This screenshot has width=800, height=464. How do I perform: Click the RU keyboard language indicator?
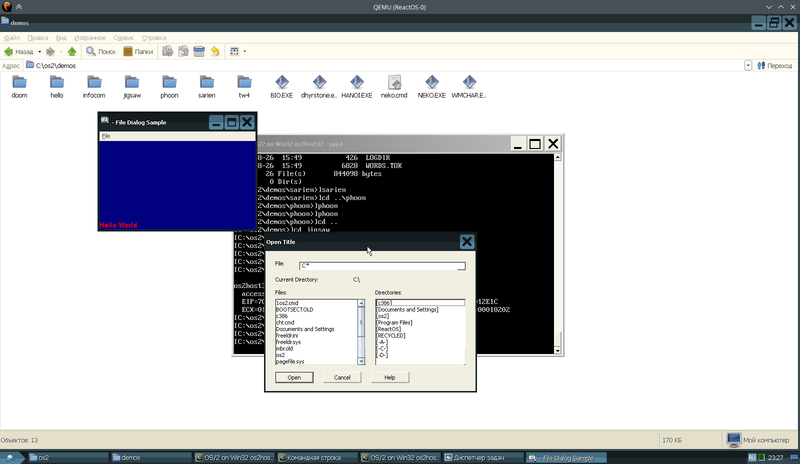(x=752, y=457)
